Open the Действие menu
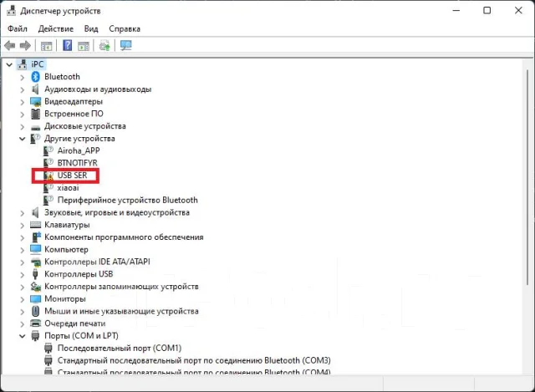 (x=56, y=28)
